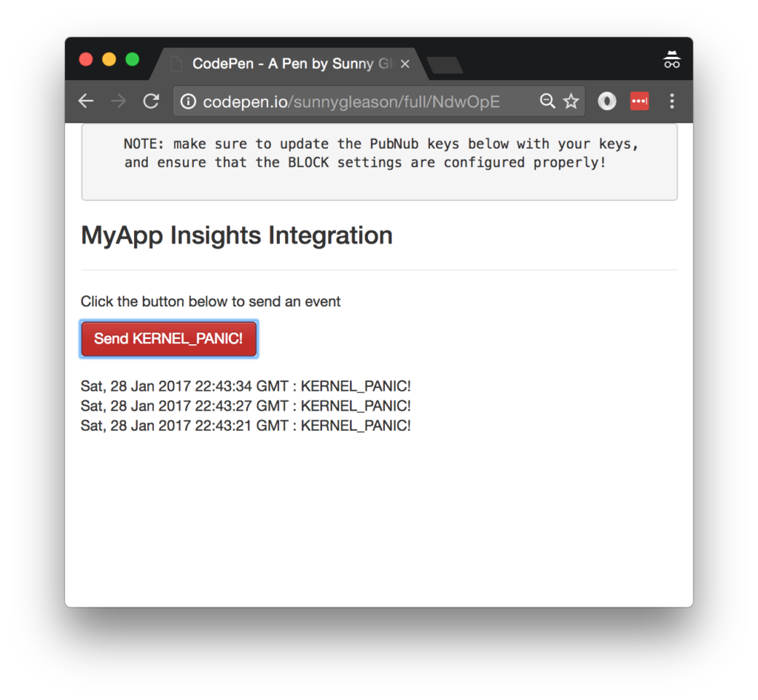Open Chrome's three-dot menu
This screenshot has width=758, height=700.
point(672,101)
